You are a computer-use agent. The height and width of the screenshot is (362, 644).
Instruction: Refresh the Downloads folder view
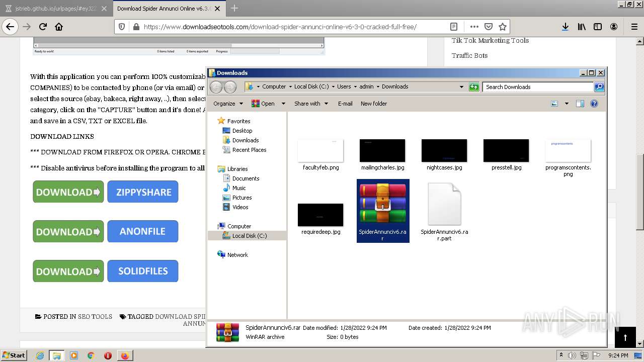[474, 87]
